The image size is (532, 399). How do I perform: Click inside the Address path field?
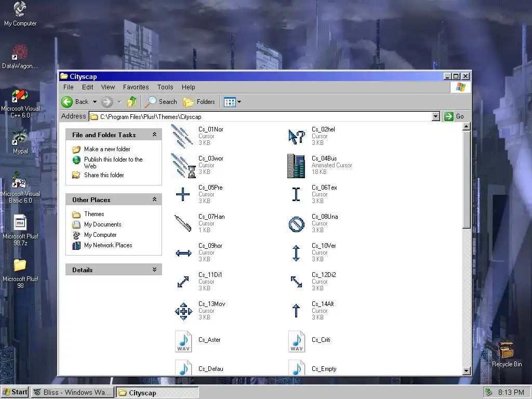(x=261, y=117)
